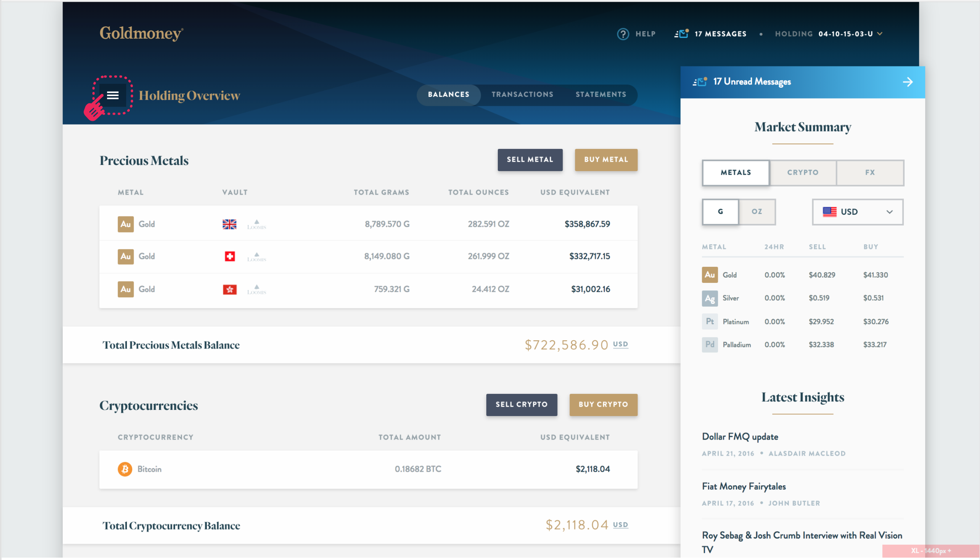Click the Palladium sell price $32.338

click(821, 345)
